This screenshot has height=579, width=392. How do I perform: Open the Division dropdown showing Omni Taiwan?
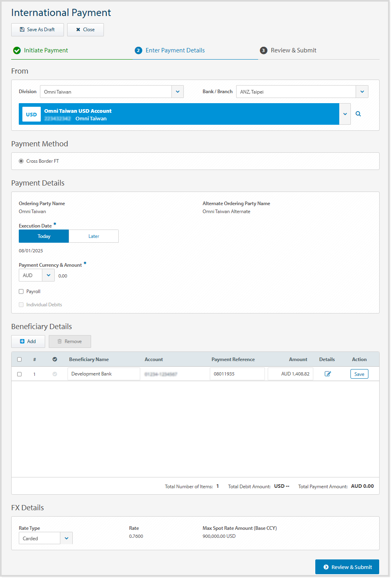click(177, 91)
